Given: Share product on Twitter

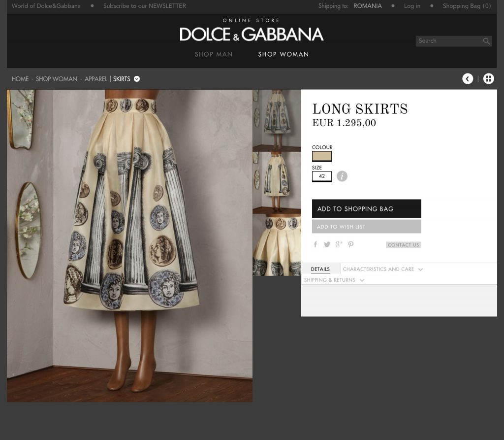Looking at the screenshot, I should 327,244.
